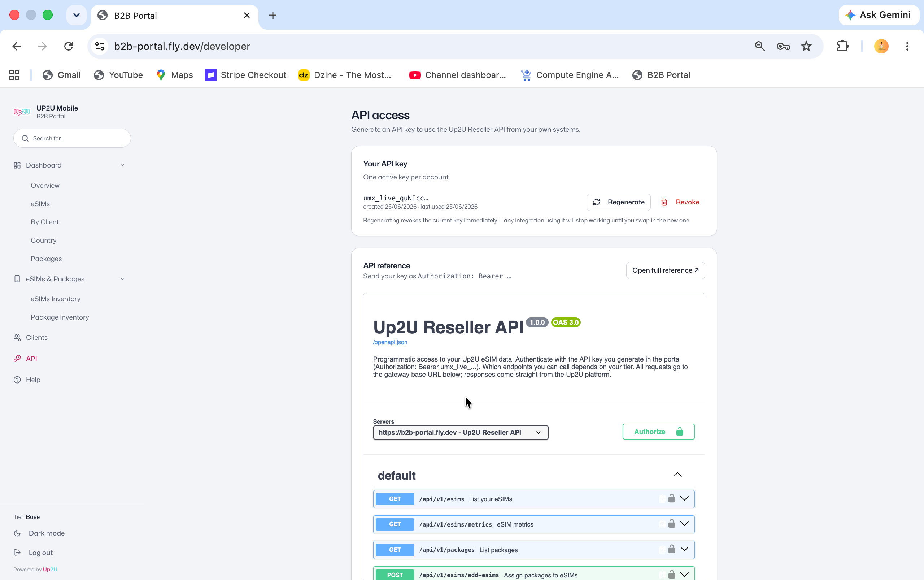The width and height of the screenshot is (924, 580).
Task: Open the Up2U powered-by link
Action: point(50,570)
